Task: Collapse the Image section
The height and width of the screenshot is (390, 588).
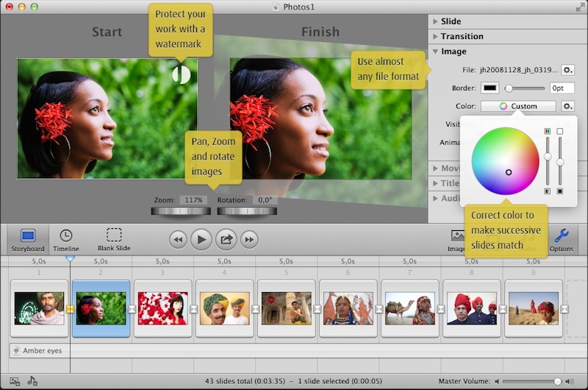Action: pos(435,52)
